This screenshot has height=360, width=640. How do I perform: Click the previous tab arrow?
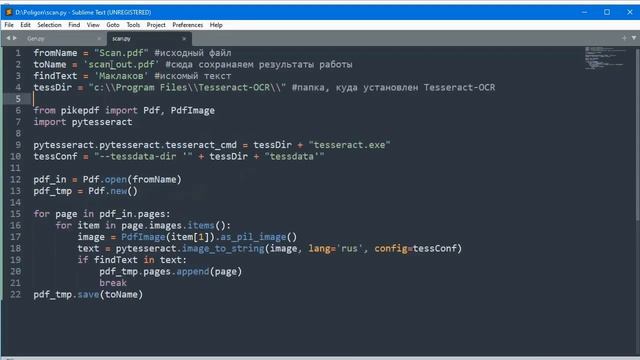click(8, 38)
